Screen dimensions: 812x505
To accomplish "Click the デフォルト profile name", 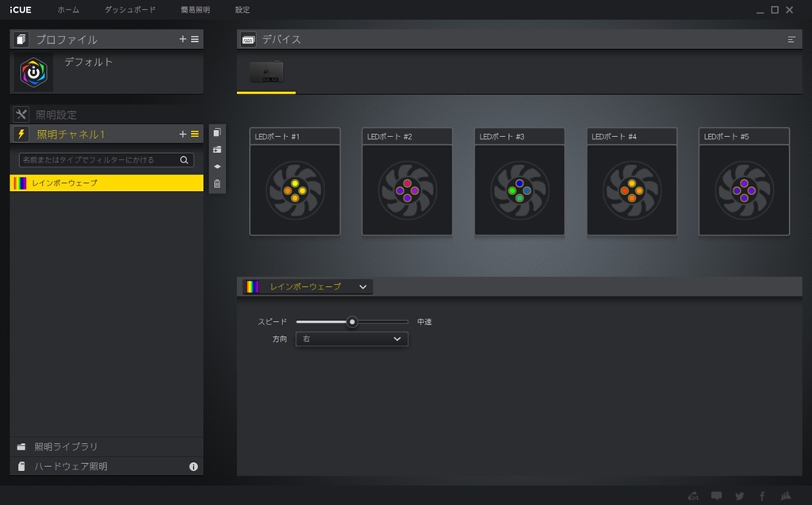I will point(89,62).
